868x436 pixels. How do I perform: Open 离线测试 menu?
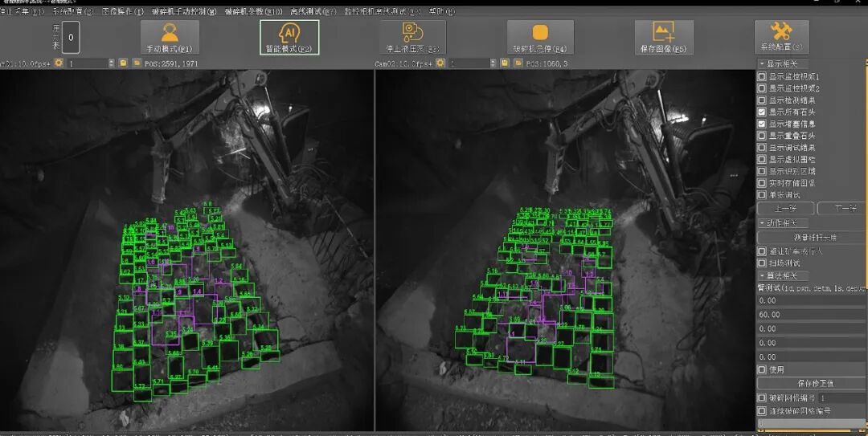click(313, 11)
